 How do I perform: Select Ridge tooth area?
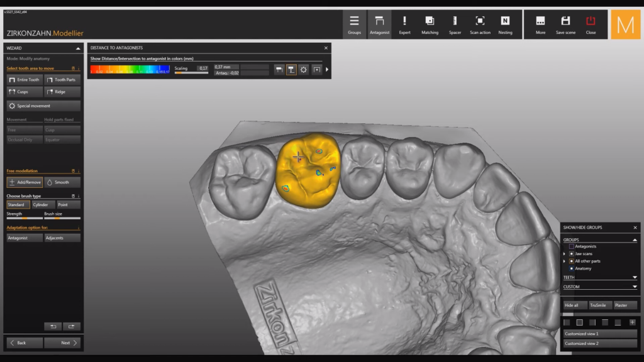[62, 92]
